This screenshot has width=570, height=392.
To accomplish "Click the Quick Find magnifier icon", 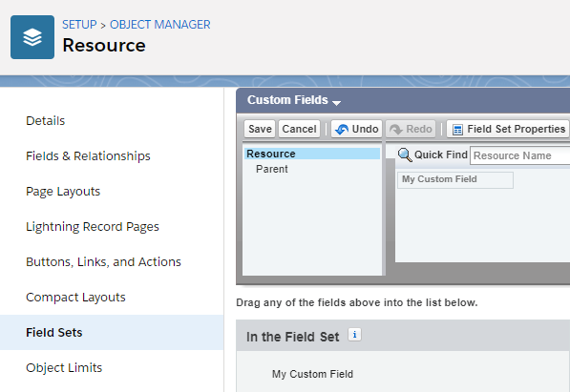I will 405,155.
